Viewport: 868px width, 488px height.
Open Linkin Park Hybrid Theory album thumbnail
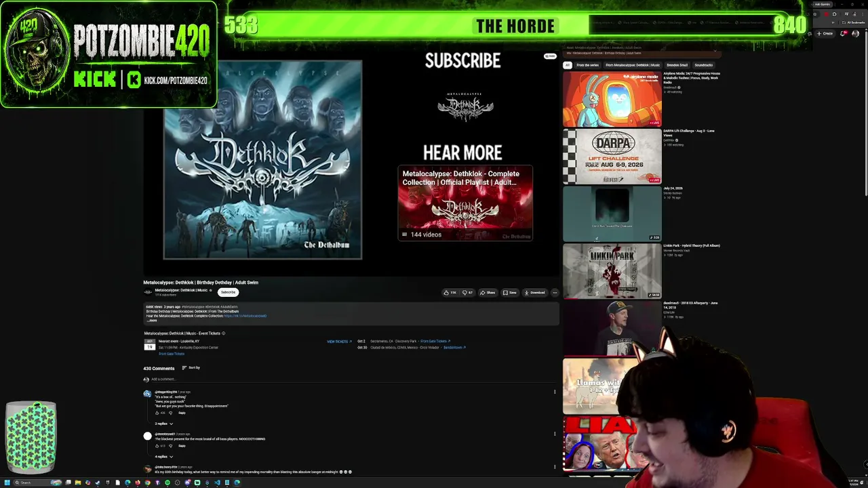pyautogui.click(x=612, y=271)
